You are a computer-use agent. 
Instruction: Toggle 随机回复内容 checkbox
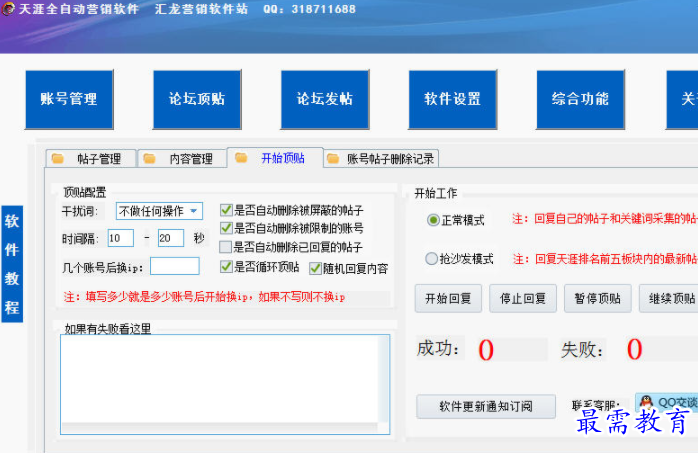pos(316,268)
